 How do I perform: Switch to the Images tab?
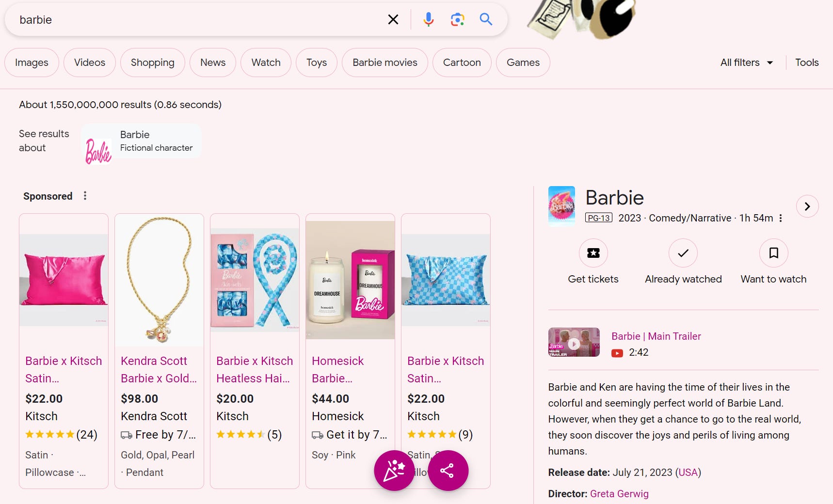(x=32, y=63)
